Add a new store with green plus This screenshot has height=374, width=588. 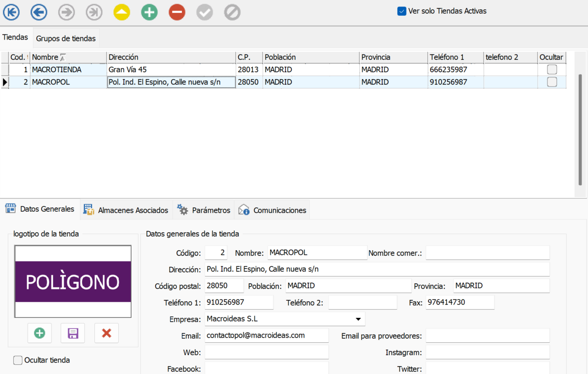[149, 12]
